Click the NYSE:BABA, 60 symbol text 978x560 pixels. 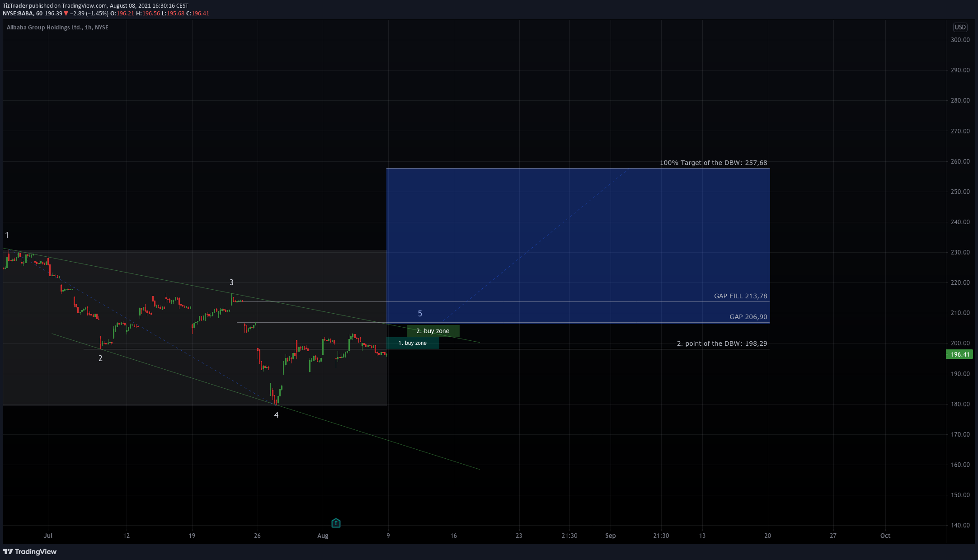point(23,14)
